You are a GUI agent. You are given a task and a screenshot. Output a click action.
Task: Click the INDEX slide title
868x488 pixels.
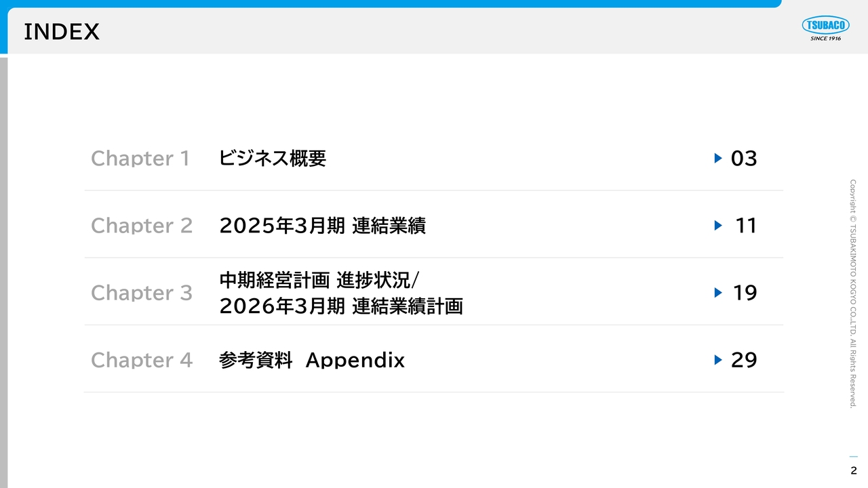(62, 31)
